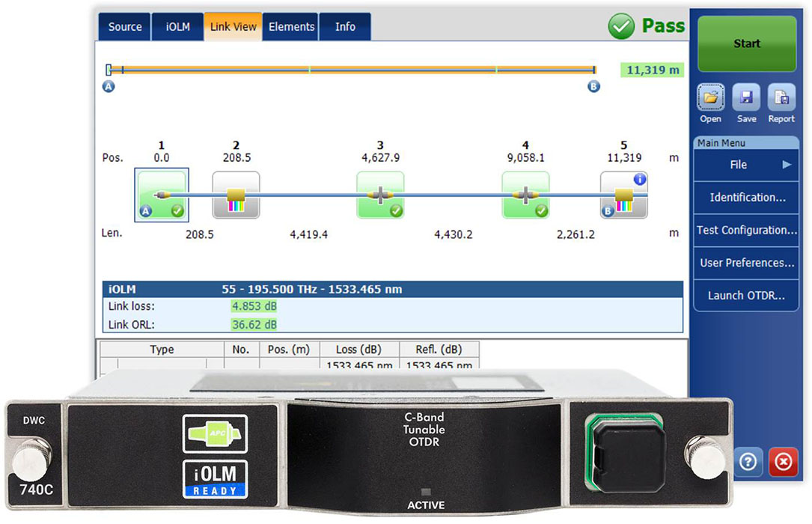The image size is (812, 524).
Task: Click the Link ORL value 36.62 dB
Action: pyautogui.click(x=254, y=325)
